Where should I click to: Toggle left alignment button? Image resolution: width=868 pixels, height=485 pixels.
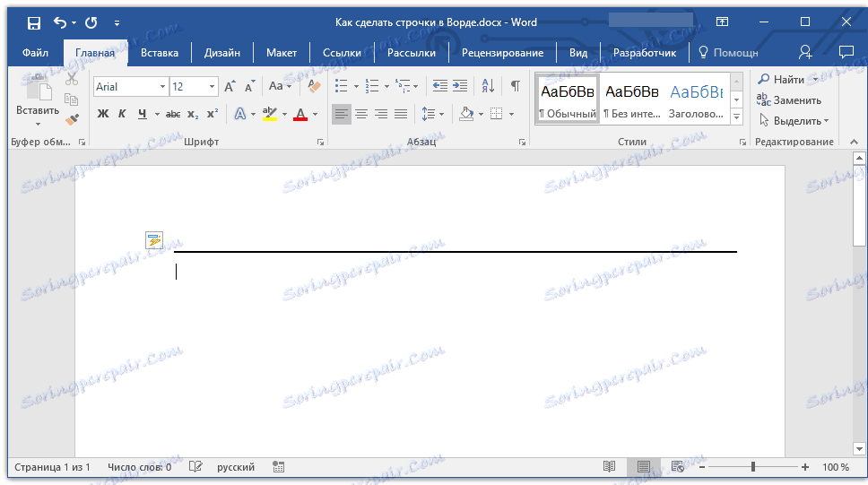342,114
